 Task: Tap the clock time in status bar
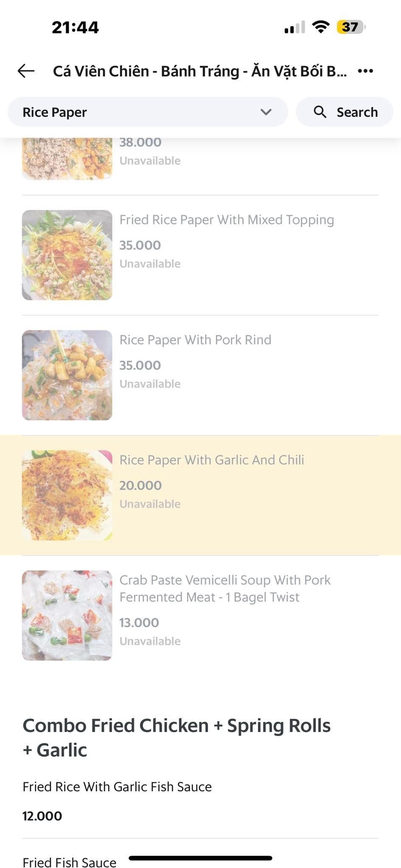[x=75, y=28]
